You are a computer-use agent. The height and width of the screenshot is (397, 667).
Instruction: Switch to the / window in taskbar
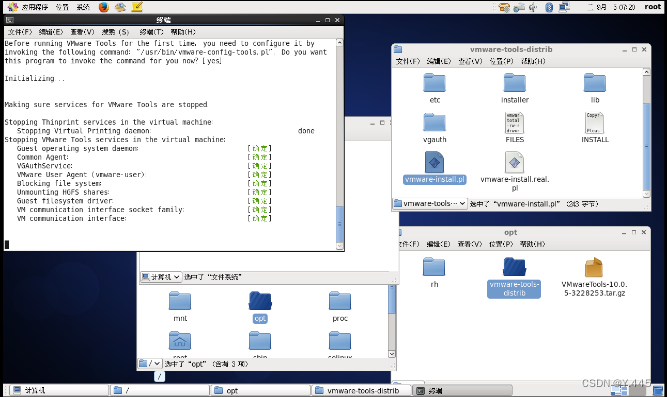(x=160, y=390)
